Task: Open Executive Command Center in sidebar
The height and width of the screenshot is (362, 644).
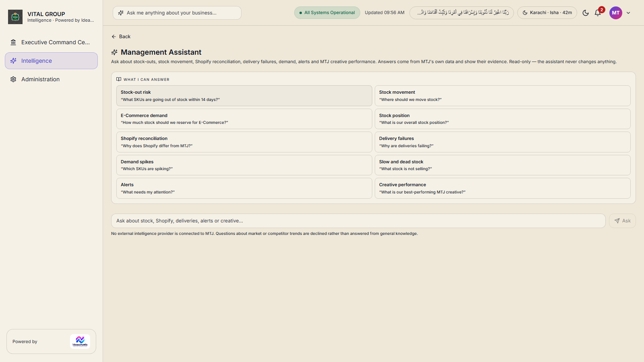Action: point(51,42)
